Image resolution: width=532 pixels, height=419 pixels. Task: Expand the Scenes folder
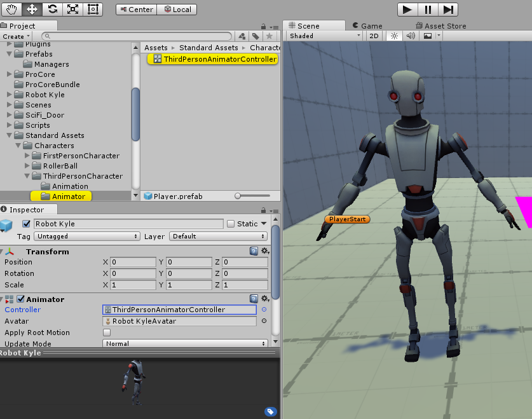(9, 104)
